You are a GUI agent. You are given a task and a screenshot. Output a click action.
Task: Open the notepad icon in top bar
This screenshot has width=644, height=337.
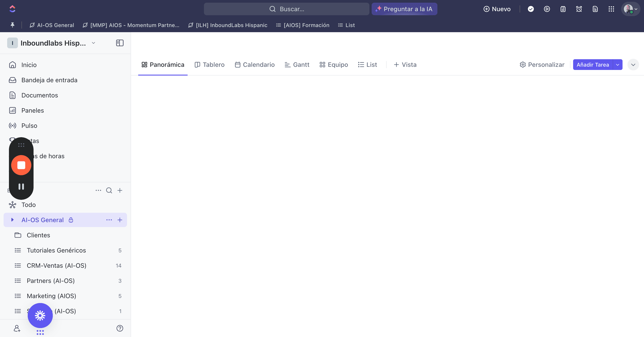[x=563, y=9]
